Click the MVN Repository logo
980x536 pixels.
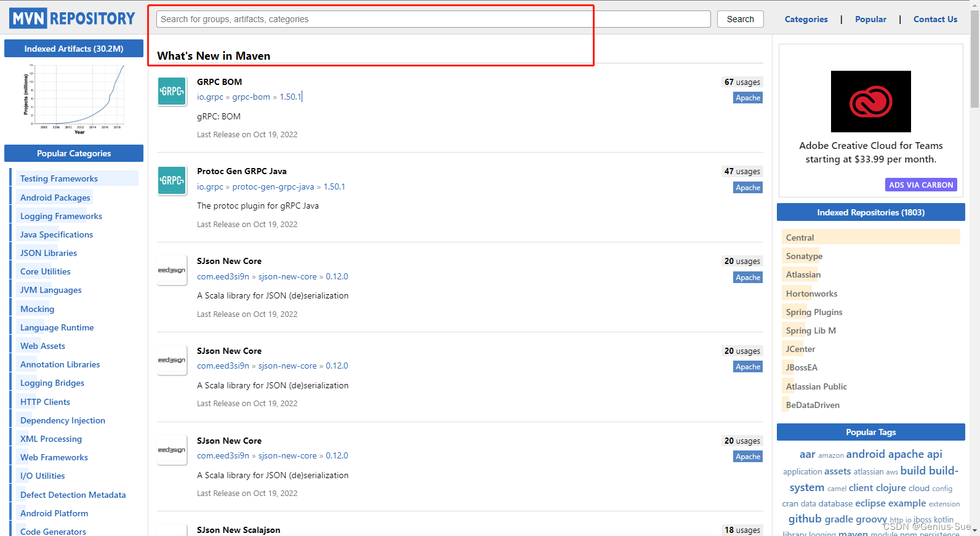(72, 18)
